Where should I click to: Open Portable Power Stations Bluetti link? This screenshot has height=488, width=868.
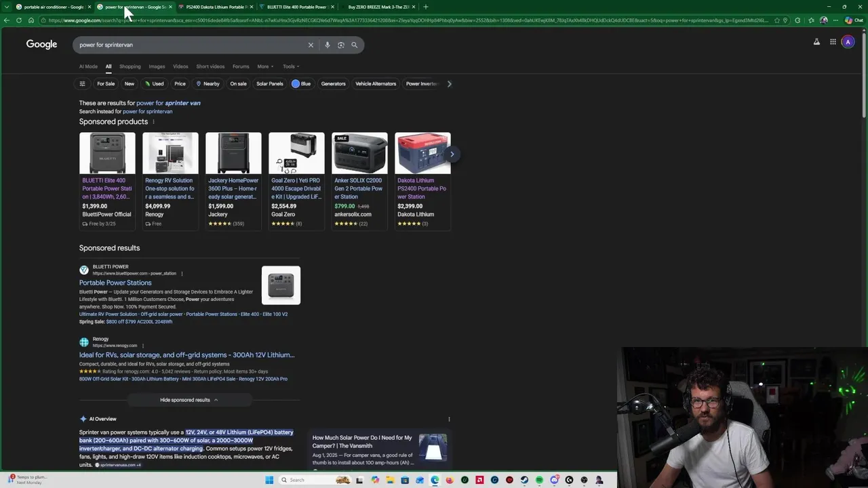[115, 283]
